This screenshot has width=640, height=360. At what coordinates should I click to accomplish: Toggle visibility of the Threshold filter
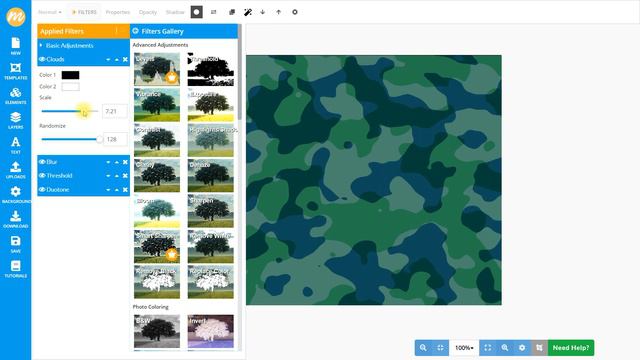click(42, 176)
